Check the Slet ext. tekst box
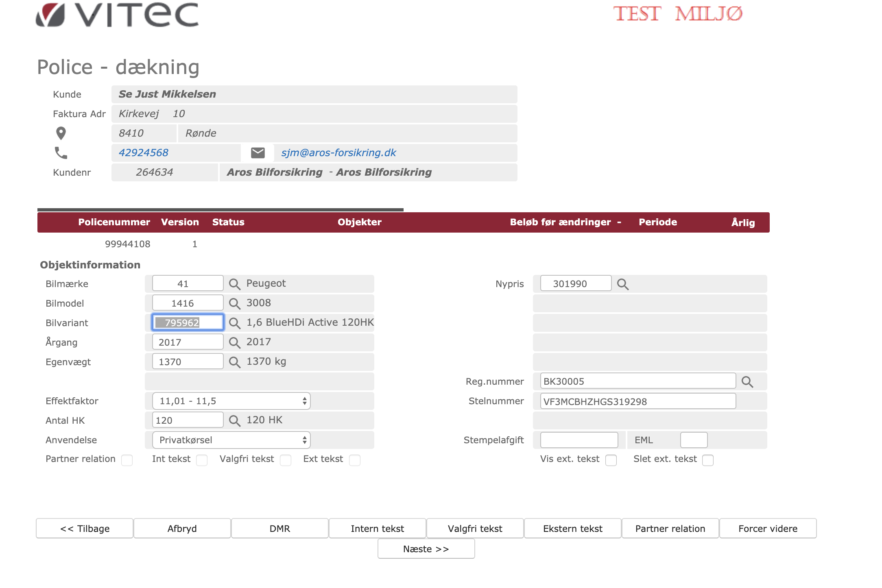 pyautogui.click(x=708, y=460)
